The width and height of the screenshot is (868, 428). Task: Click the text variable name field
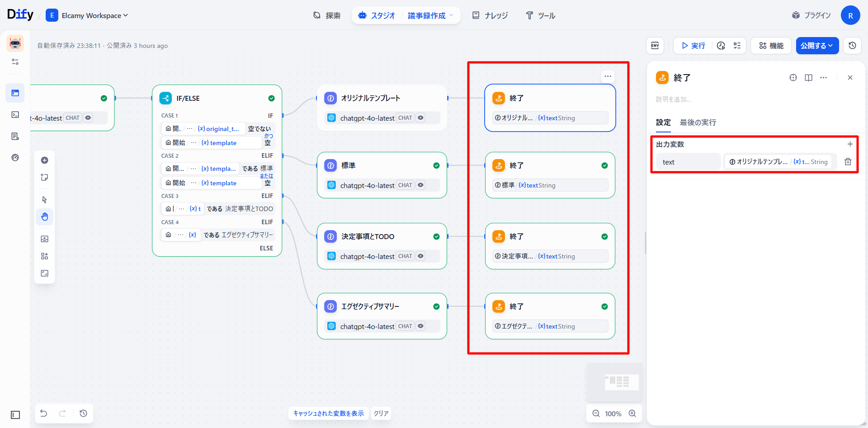(688, 162)
